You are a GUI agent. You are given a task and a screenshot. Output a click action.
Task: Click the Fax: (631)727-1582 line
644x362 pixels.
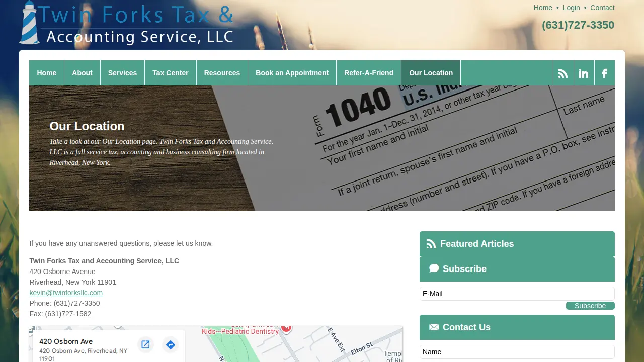60,314
